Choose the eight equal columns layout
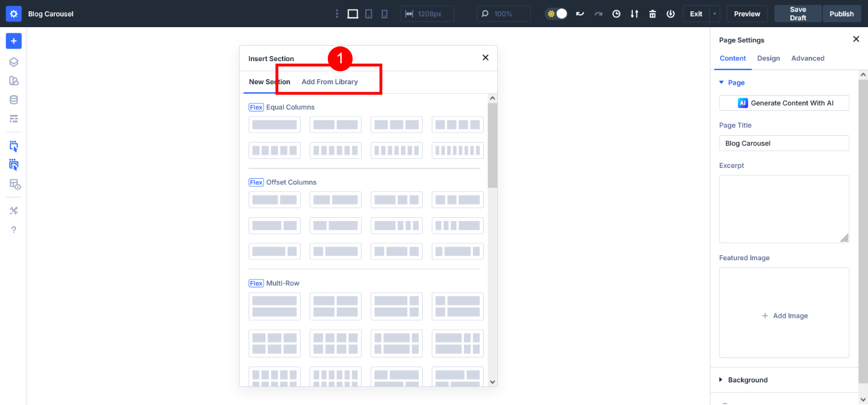The image size is (868, 405). pos(458,150)
